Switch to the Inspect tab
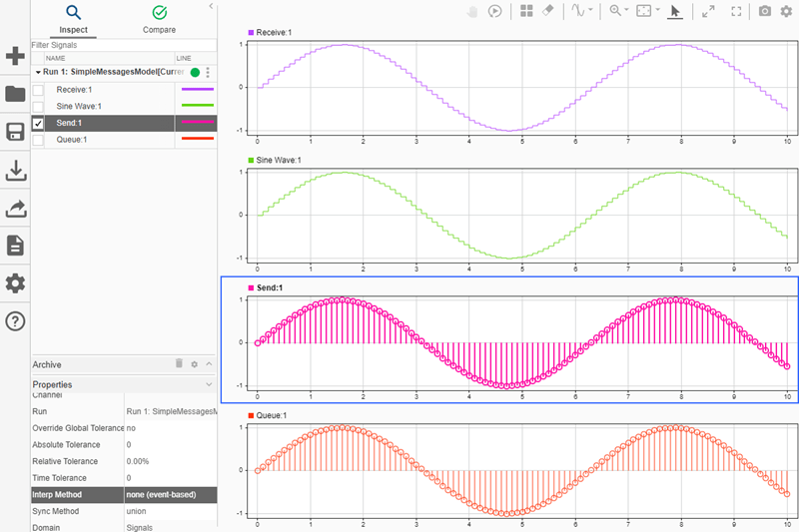Viewport: 799px width, 532px height. 73,19
